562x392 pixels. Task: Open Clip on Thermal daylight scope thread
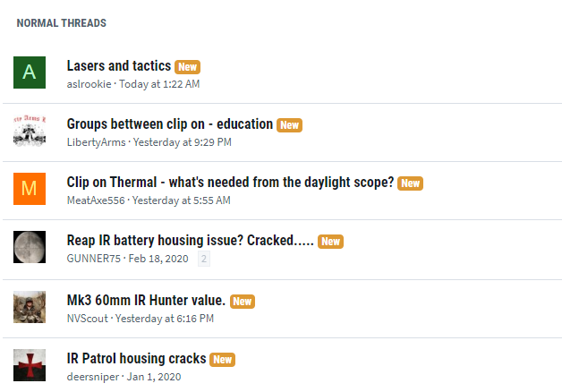pyautogui.click(x=230, y=182)
